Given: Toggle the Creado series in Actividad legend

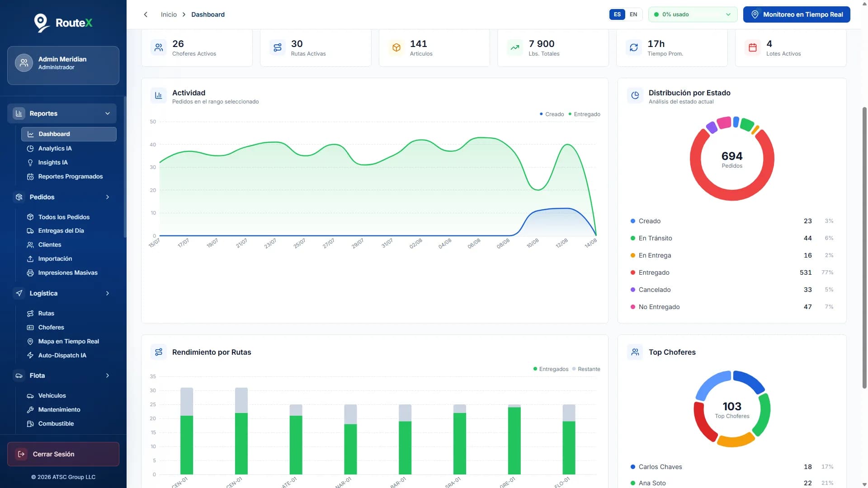Looking at the screenshot, I should coord(552,114).
